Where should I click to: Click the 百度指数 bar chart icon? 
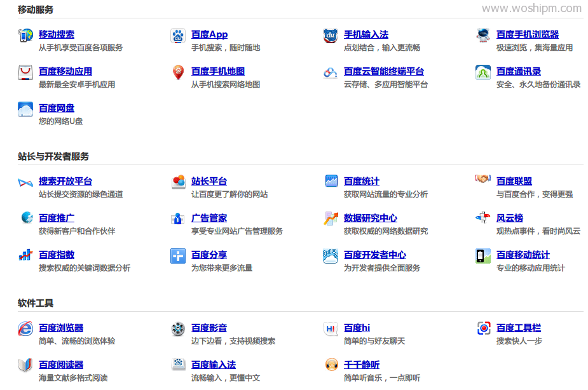pyautogui.click(x=25, y=255)
